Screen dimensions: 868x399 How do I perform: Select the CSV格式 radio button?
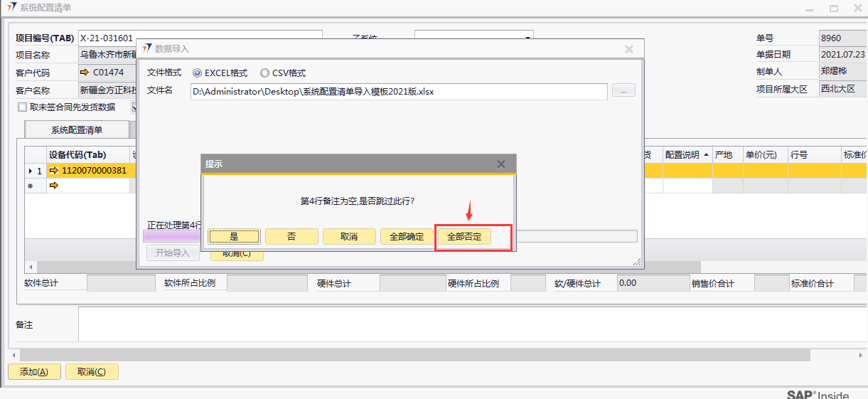pyautogui.click(x=264, y=73)
